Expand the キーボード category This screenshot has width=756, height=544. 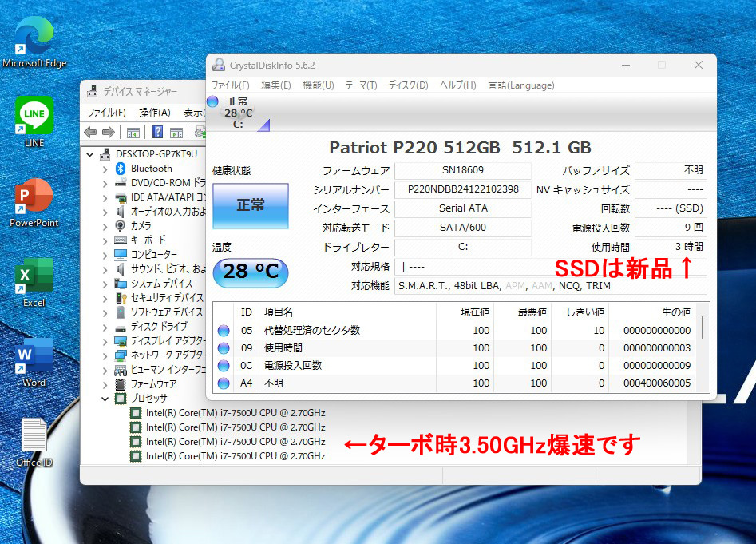pyautogui.click(x=105, y=240)
